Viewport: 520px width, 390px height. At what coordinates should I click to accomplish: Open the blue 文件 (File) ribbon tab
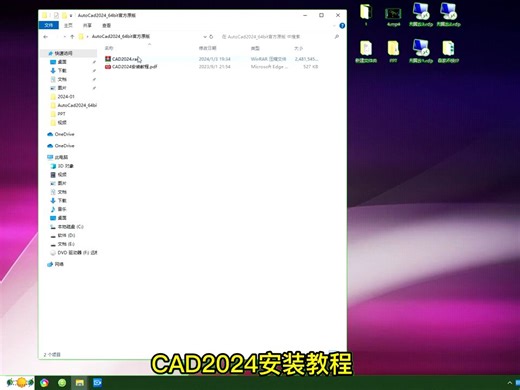[49, 25]
